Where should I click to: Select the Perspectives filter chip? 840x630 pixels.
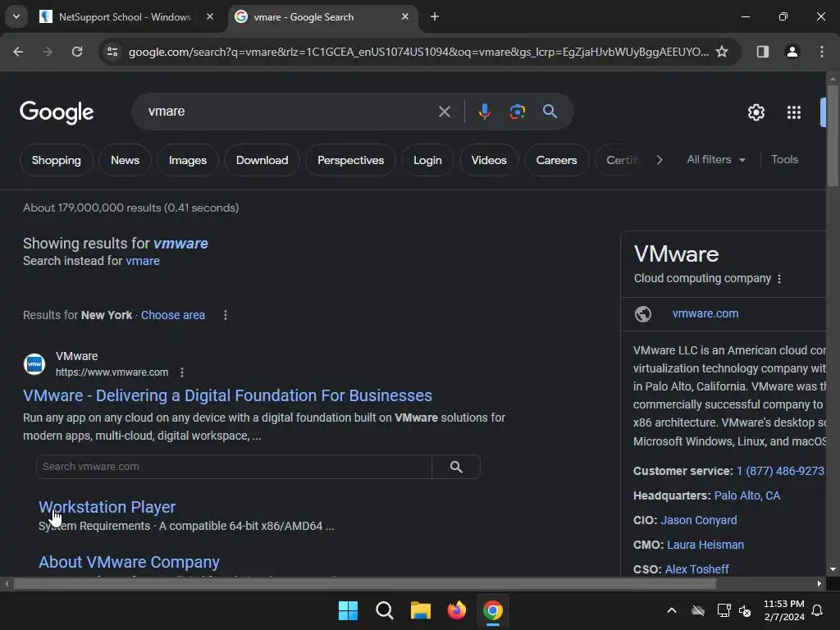[x=350, y=160]
